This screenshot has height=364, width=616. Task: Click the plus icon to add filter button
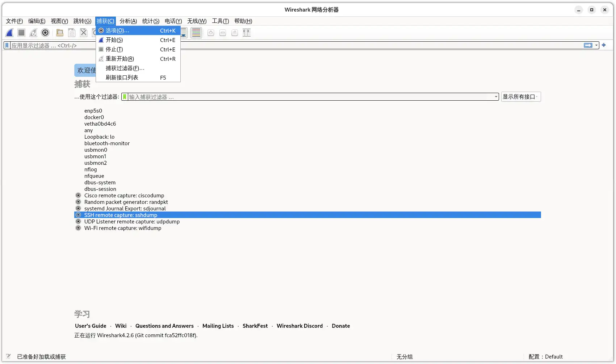[x=604, y=45]
